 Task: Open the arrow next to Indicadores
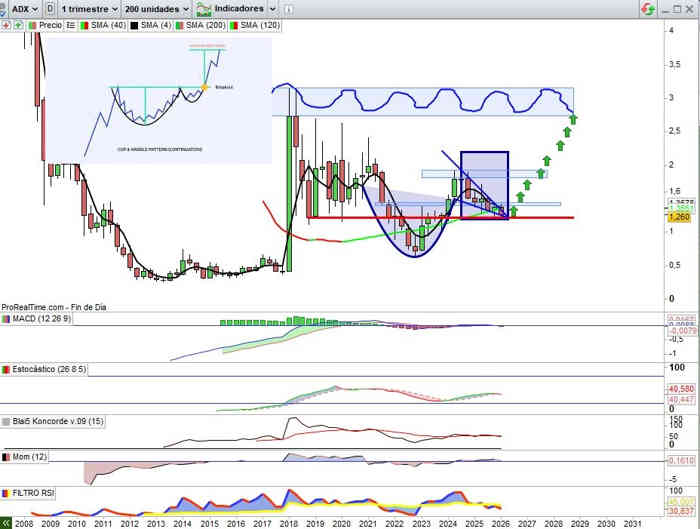point(273,8)
